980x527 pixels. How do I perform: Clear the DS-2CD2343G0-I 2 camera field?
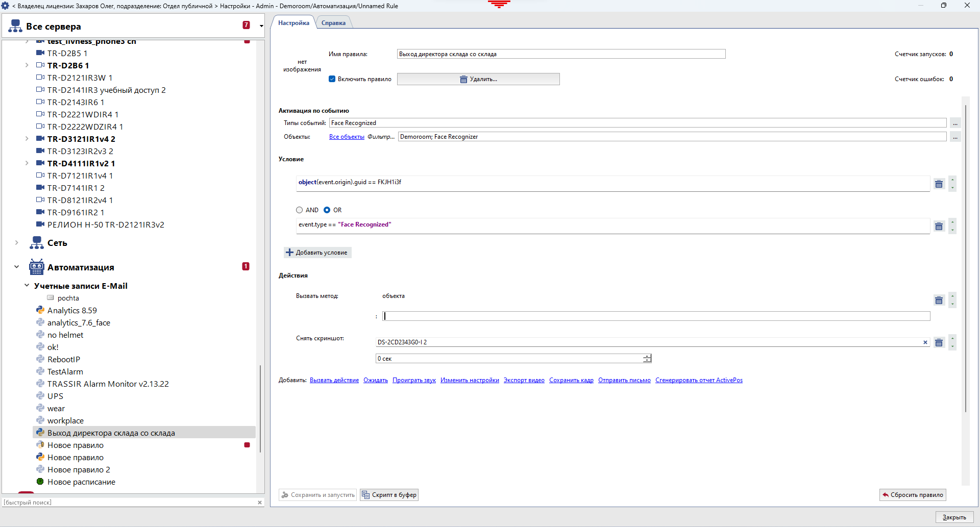pyautogui.click(x=926, y=342)
